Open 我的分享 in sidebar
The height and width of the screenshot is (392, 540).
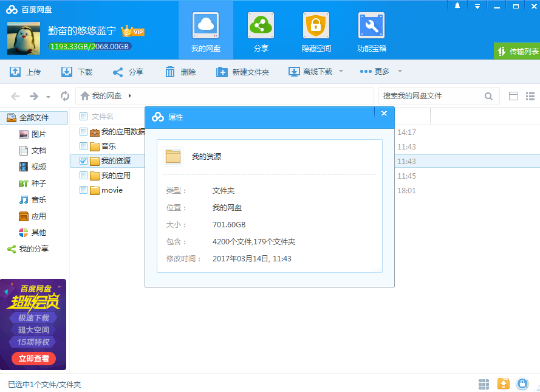(x=28, y=249)
